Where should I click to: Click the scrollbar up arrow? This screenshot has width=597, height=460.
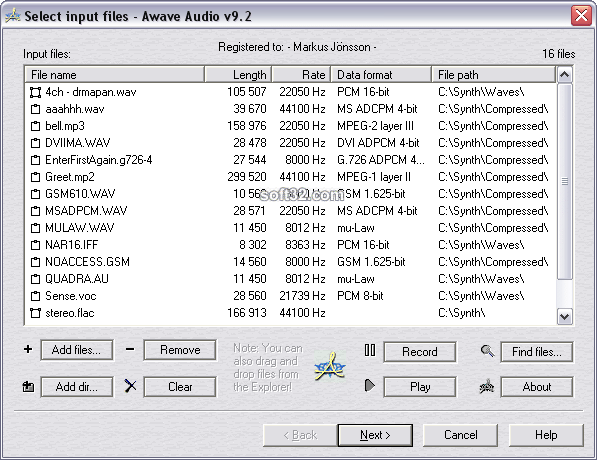(564, 75)
